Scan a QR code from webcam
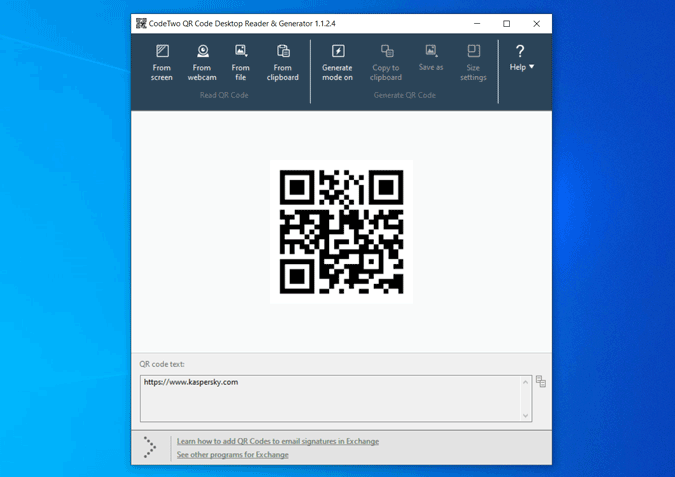 tap(202, 63)
